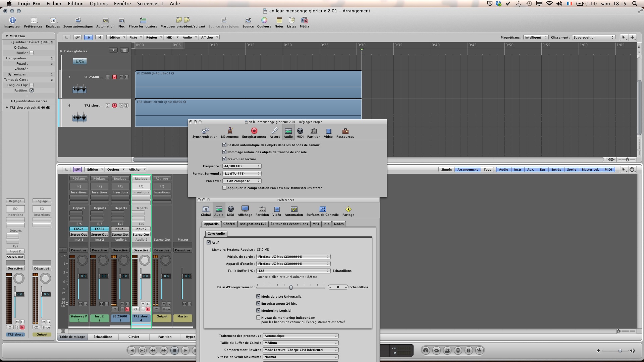Open the Inspecteur panel icon
Viewport: 644px width, 362px height.
pos(12,20)
